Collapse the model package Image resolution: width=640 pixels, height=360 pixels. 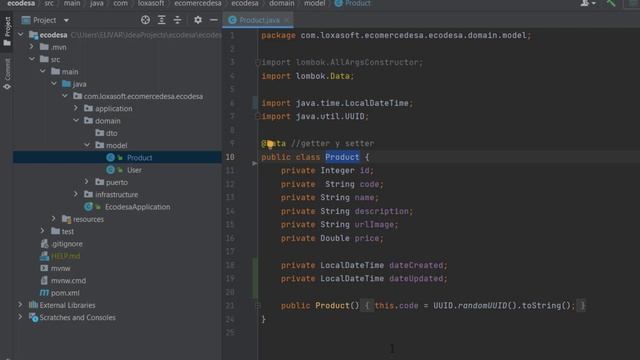click(87, 145)
